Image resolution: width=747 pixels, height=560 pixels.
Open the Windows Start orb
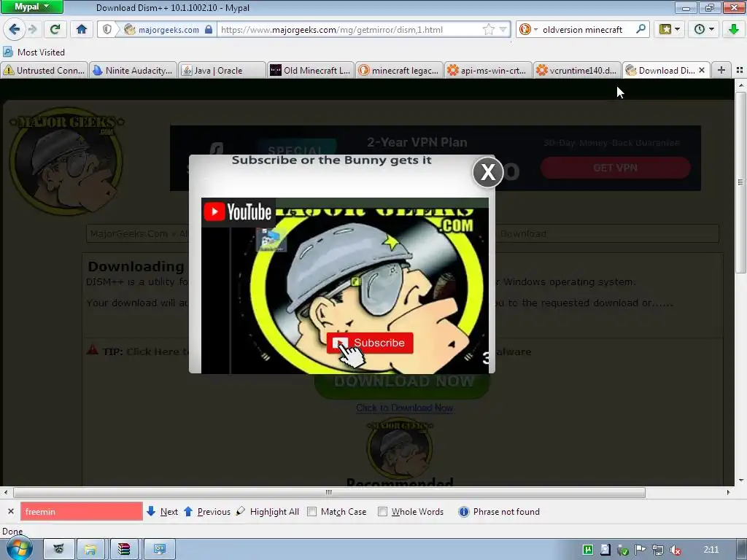click(x=20, y=548)
